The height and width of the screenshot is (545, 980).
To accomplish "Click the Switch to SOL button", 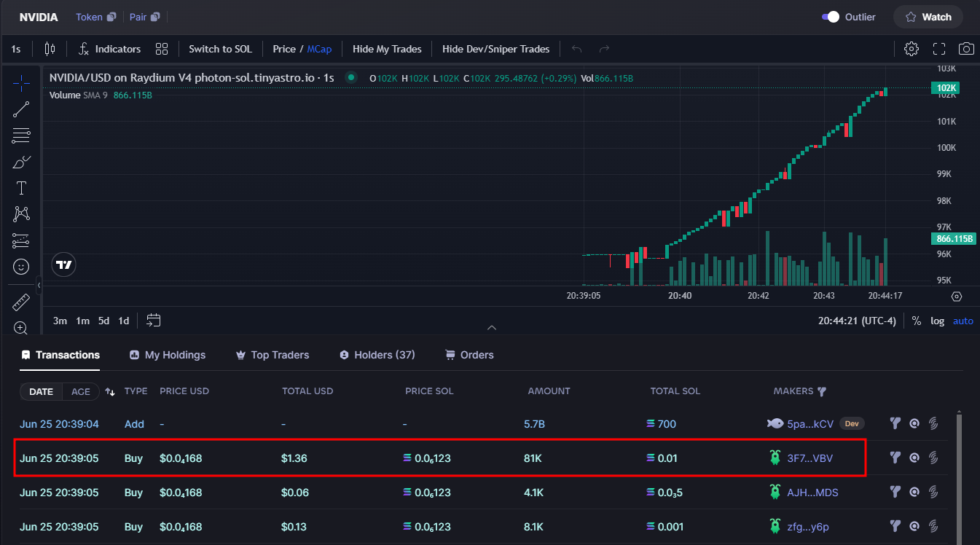I will tap(220, 49).
